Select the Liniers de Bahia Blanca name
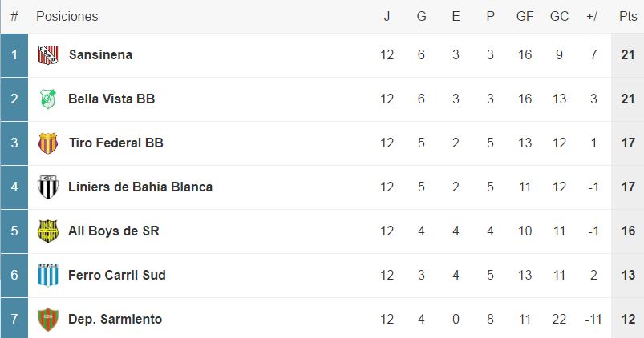The height and width of the screenshot is (338, 644). [x=140, y=187]
